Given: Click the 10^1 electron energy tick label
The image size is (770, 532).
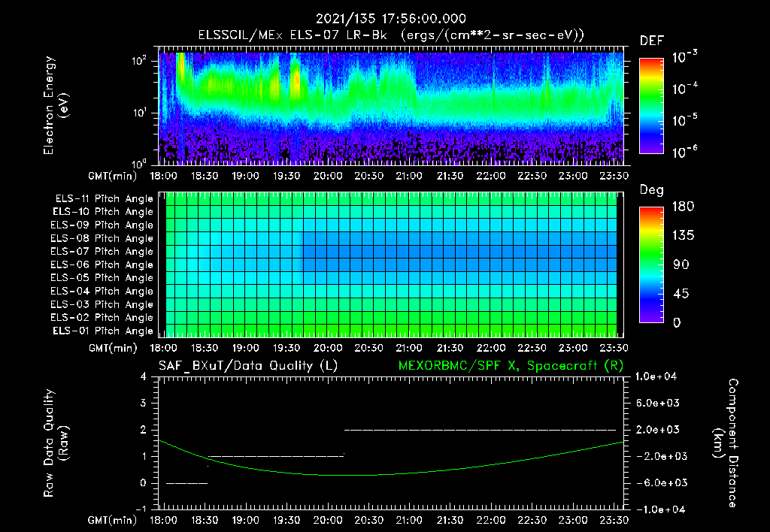Looking at the screenshot, I should [x=139, y=113].
